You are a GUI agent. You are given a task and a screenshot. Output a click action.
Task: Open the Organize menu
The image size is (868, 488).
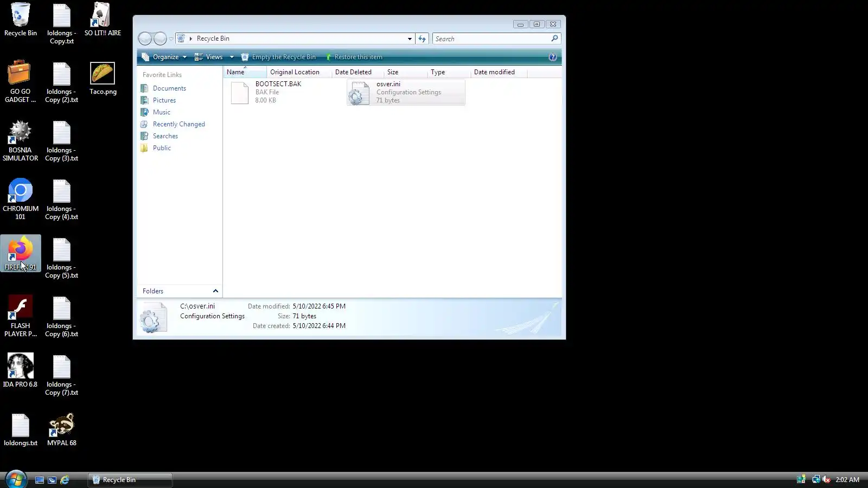pos(164,57)
